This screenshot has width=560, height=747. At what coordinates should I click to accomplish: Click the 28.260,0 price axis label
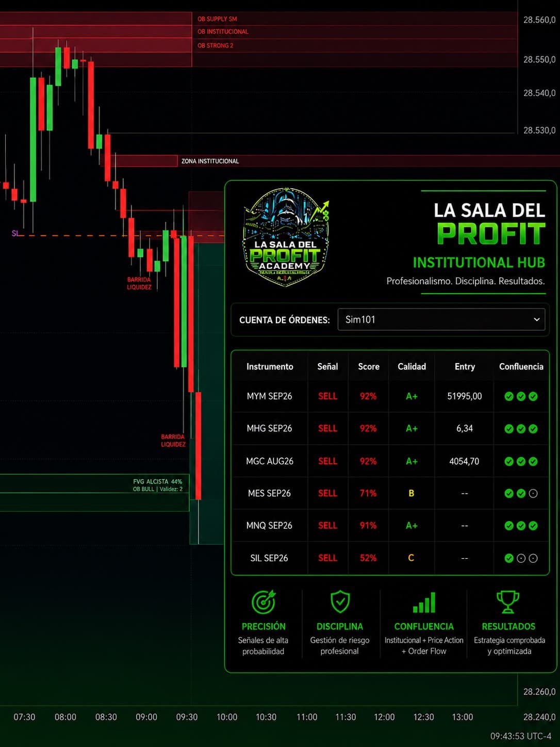point(539,691)
